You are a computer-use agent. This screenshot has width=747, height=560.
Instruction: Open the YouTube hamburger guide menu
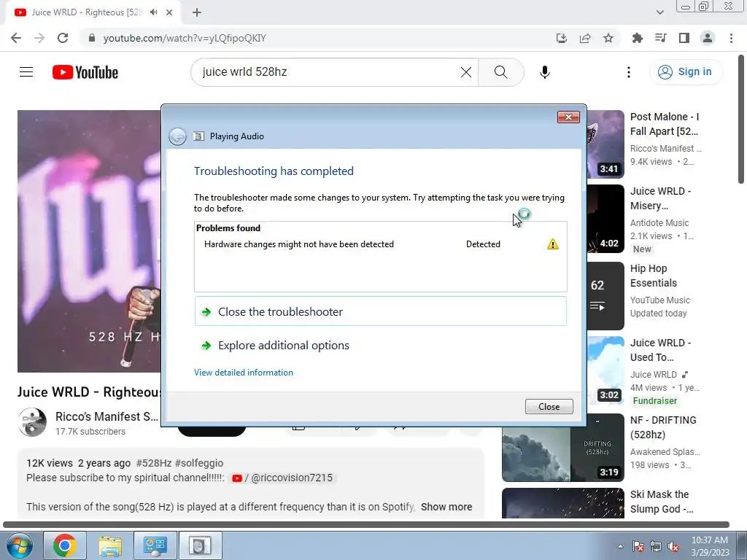click(x=26, y=72)
